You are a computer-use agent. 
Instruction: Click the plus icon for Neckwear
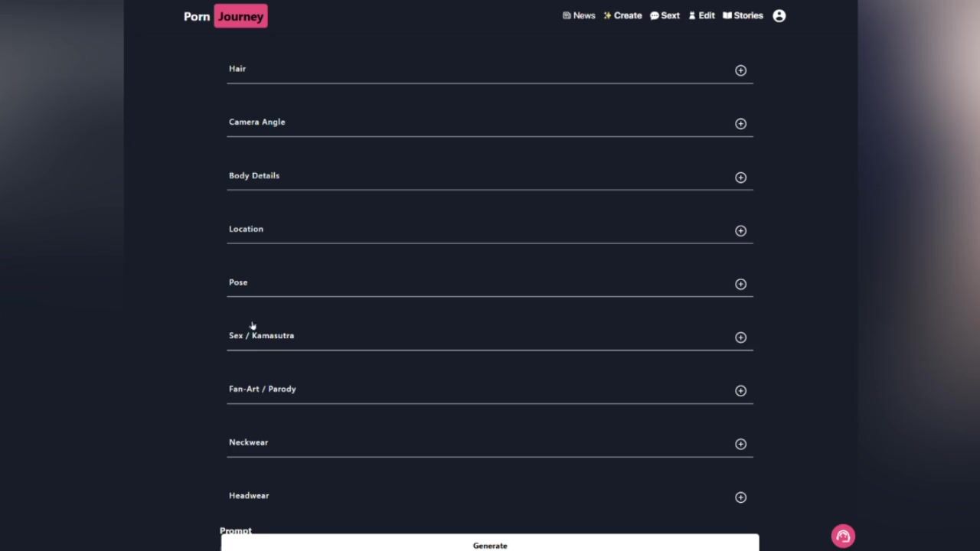[740, 444]
